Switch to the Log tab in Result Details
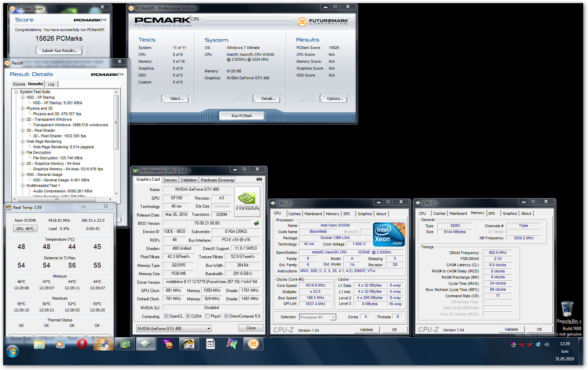588x370 pixels. (51, 84)
